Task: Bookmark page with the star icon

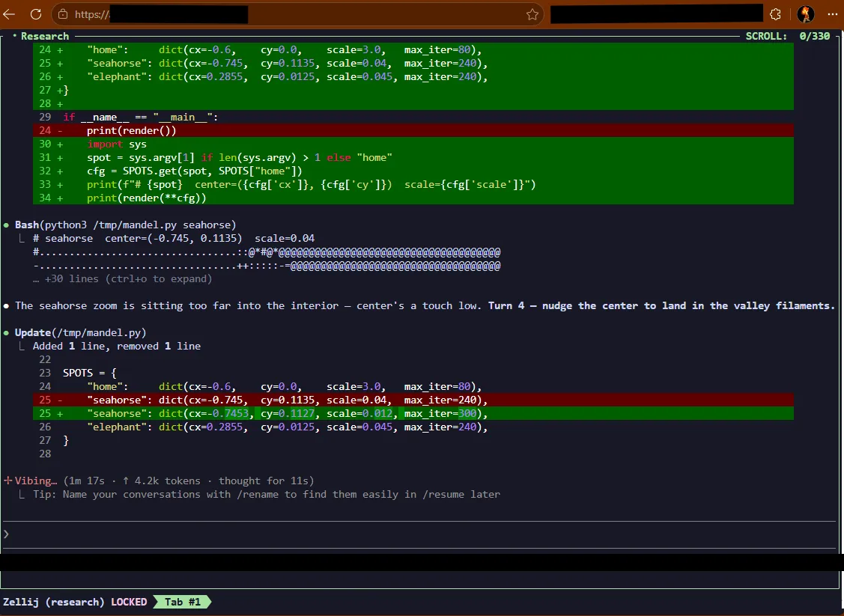Action: click(x=532, y=14)
